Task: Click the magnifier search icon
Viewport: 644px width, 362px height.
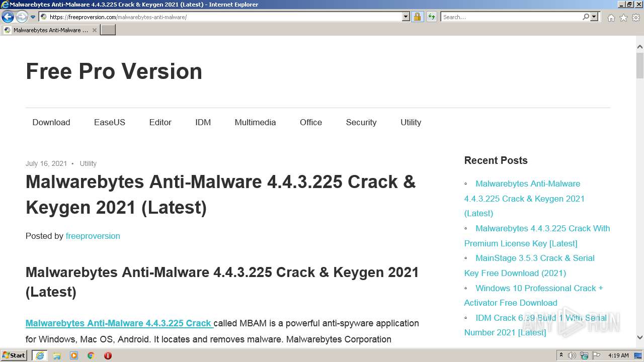Action: [586, 17]
